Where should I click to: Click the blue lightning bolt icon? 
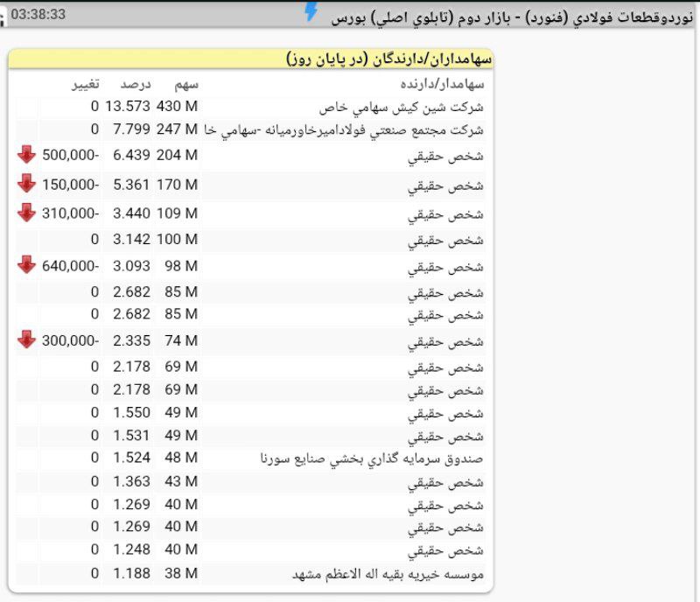click(x=311, y=11)
